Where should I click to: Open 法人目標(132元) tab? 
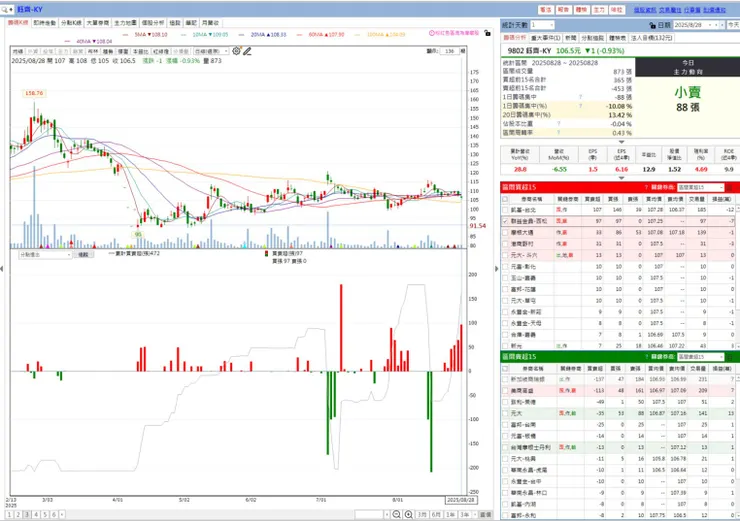pos(651,38)
